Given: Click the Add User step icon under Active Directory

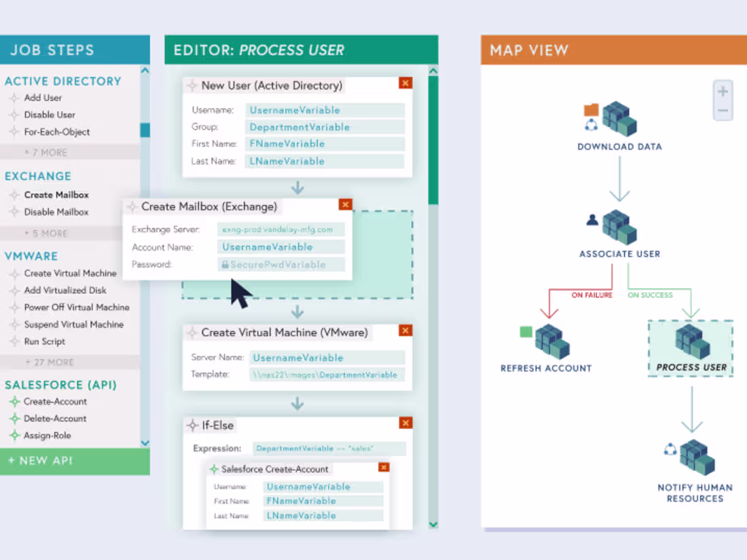Looking at the screenshot, I should click(15, 98).
